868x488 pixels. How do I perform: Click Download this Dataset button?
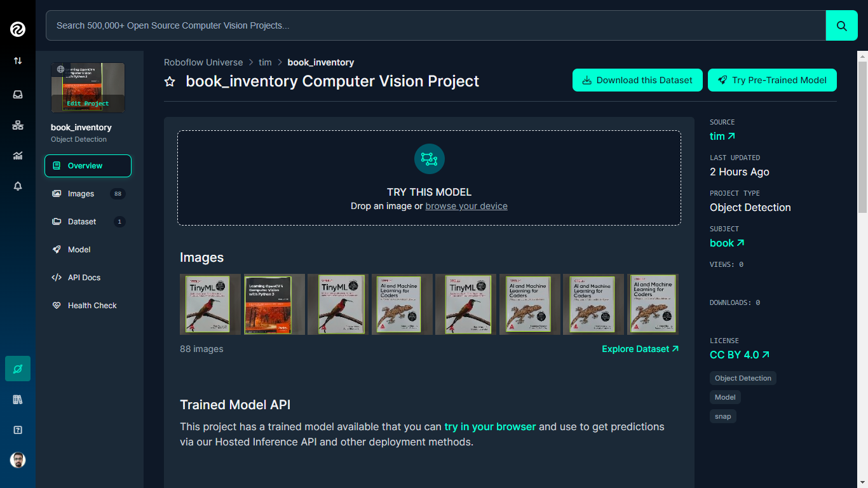(x=637, y=80)
